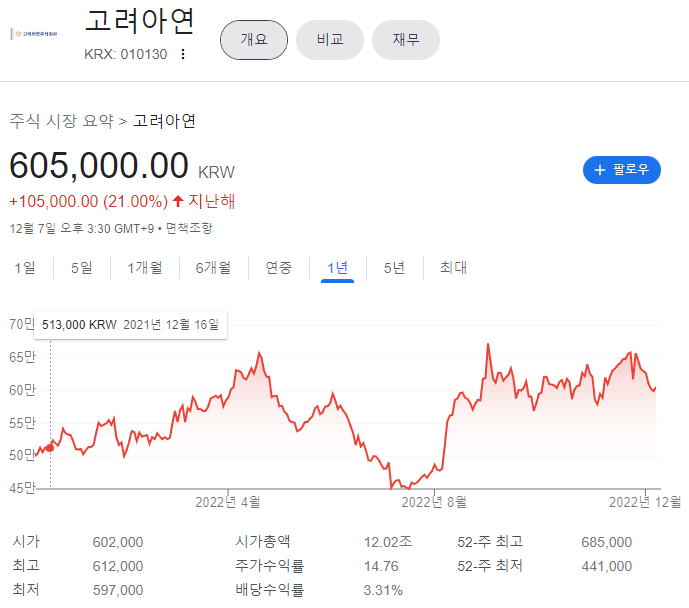Viewport: 689px width, 608px height.
Task: Click the 70만 y-axis label
Action: pyautogui.click(x=22, y=324)
